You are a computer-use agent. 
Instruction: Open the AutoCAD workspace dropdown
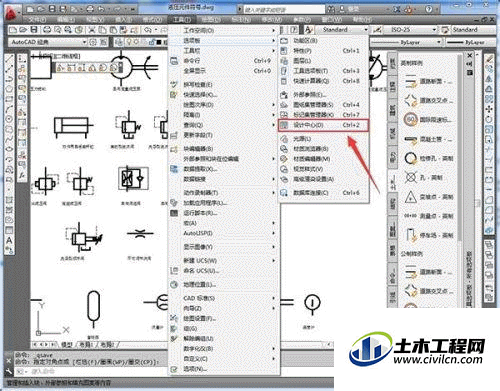(x=49, y=42)
